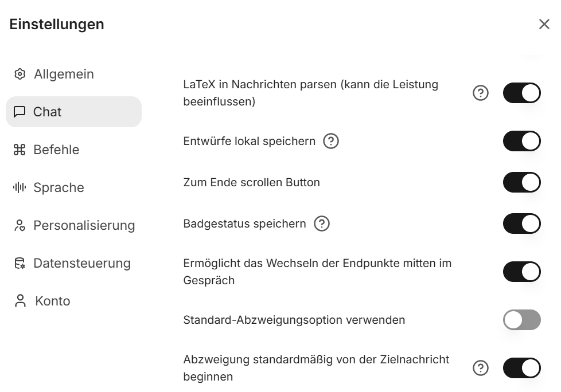Click help icon for Abzweigung von Zielnachricht
The height and width of the screenshot is (392, 561).
point(481,368)
